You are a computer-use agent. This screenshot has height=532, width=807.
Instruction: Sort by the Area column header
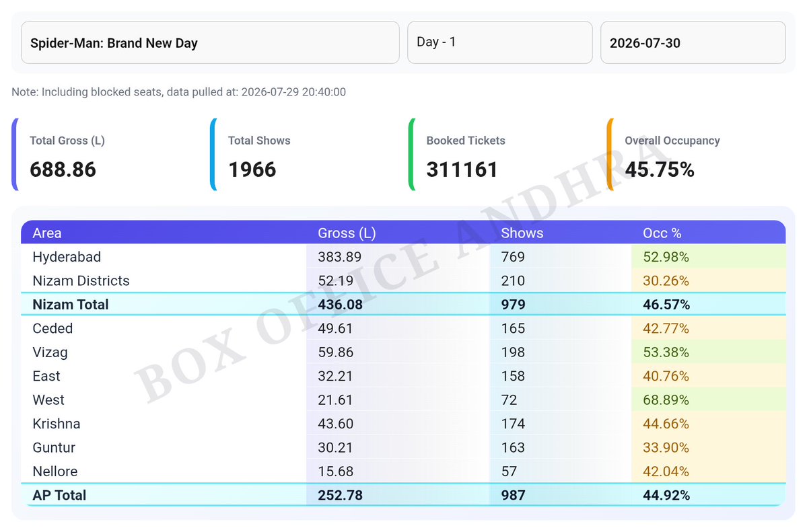[47, 233]
